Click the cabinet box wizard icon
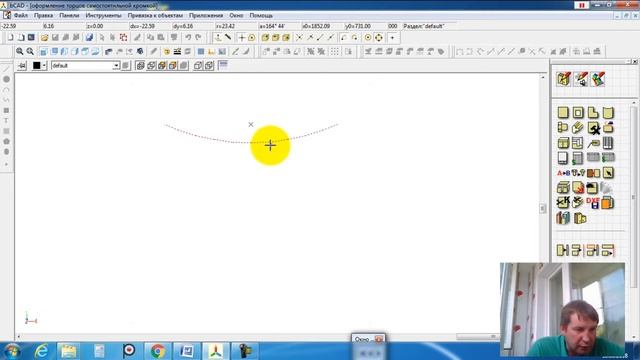The width and height of the screenshot is (640, 360). point(563,143)
